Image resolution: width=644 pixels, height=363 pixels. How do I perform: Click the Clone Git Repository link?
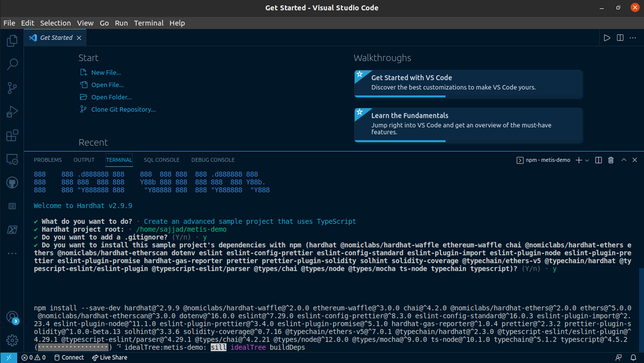pos(123,110)
